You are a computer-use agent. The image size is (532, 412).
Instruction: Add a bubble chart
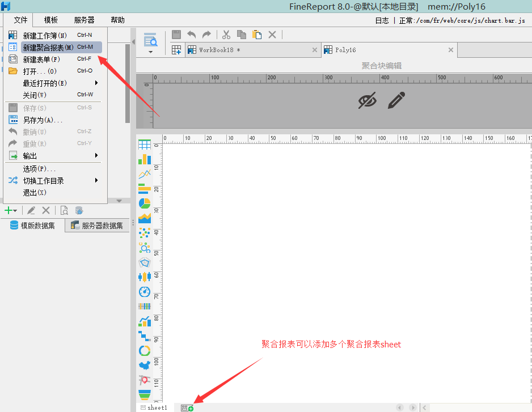tap(145, 248)
